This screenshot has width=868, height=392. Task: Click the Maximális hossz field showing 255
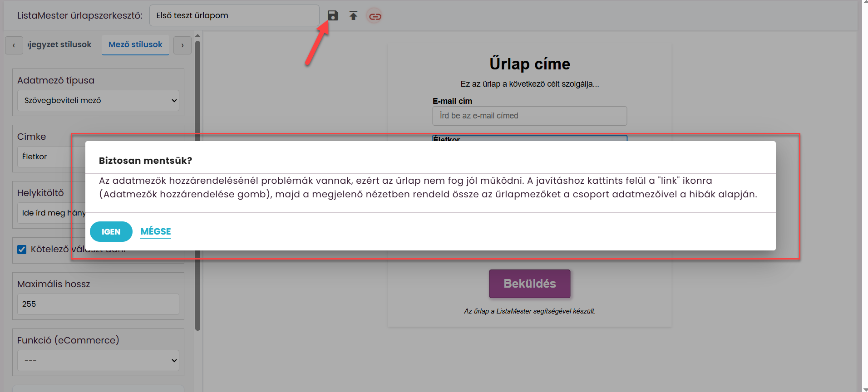coord(98,304)
